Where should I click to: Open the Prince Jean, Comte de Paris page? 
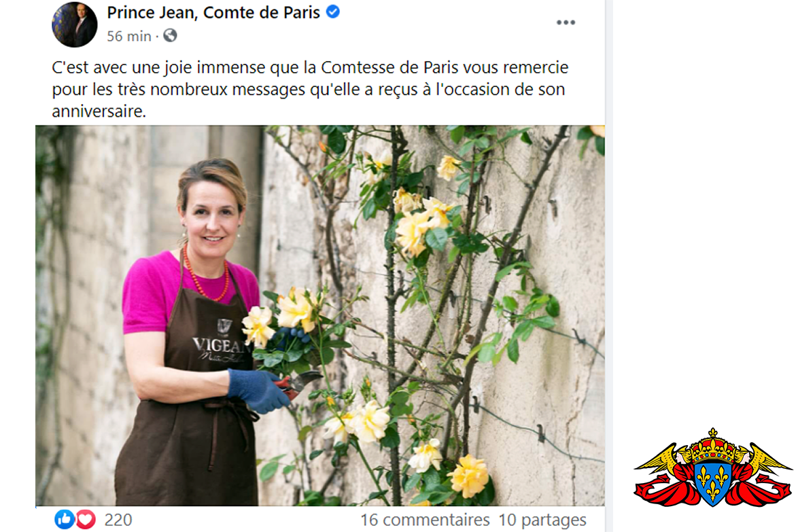click(213, 12)
